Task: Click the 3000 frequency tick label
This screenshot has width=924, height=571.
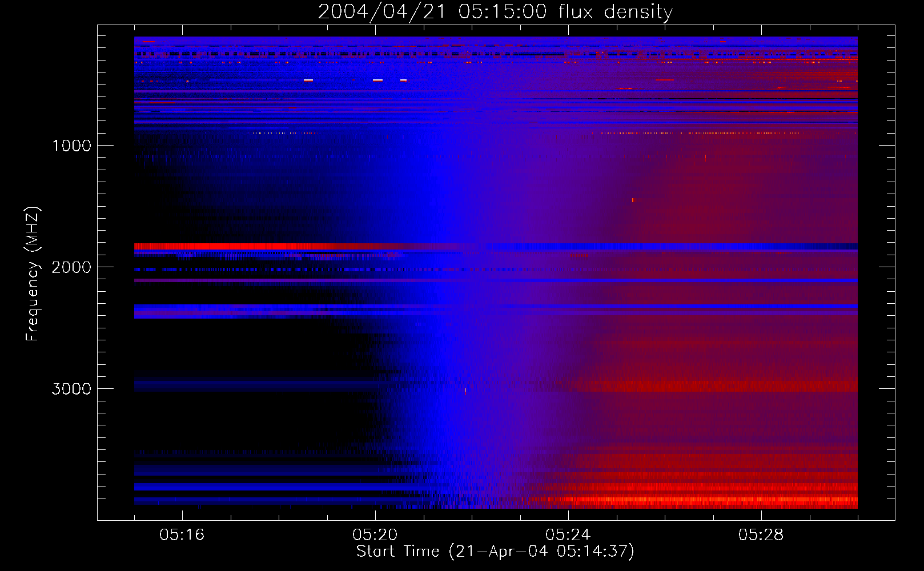Action: (x=72, y=389)
